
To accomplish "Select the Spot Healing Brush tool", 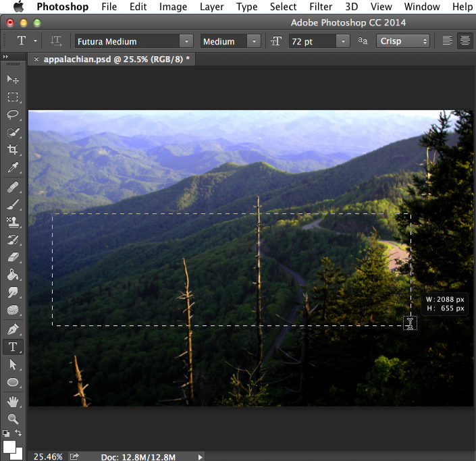I will (x=13, y=187).
